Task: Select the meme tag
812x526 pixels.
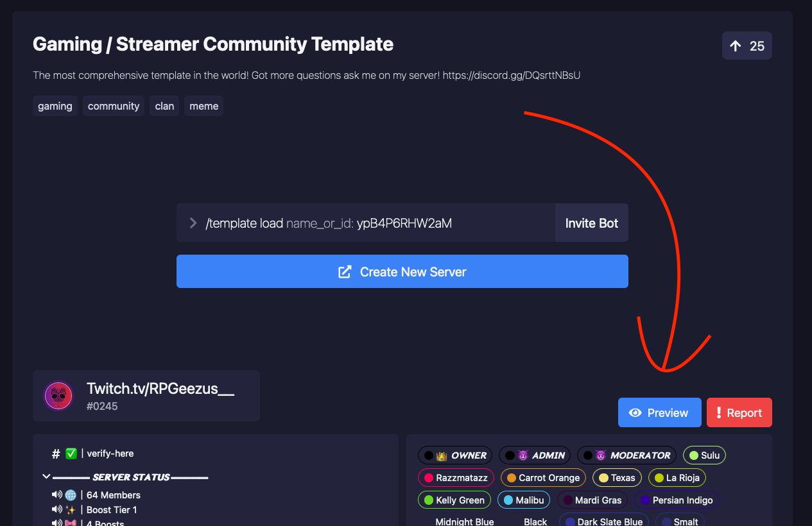Action: (x=204, y=106)
